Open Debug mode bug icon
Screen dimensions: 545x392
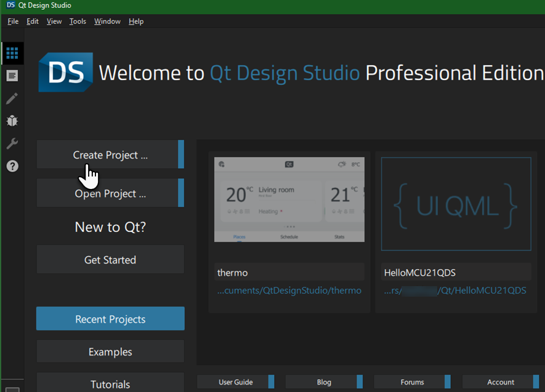[x=12, y=121]
